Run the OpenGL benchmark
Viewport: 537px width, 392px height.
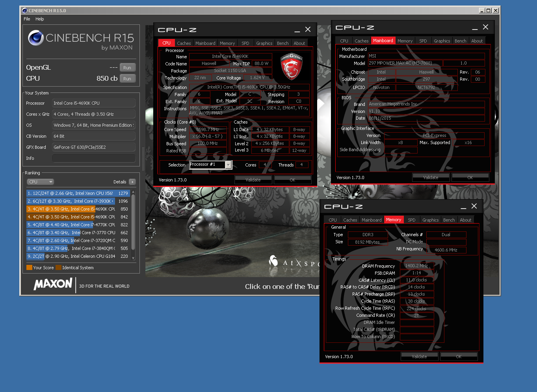pos(127,67)
